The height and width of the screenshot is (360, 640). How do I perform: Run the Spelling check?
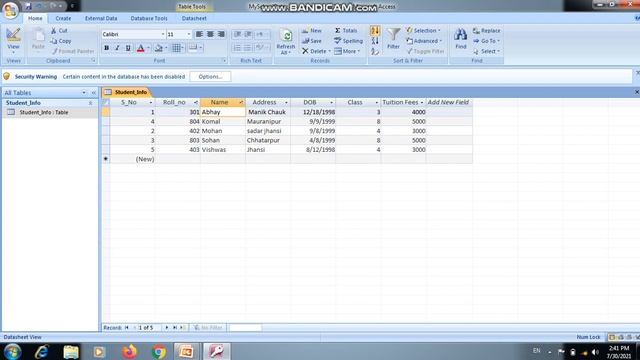348,41
